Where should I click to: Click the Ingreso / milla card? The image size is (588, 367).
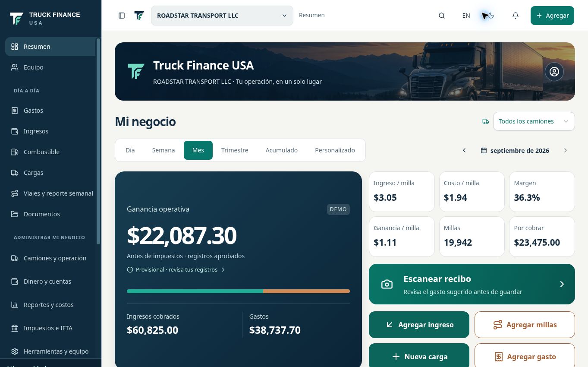402,192
